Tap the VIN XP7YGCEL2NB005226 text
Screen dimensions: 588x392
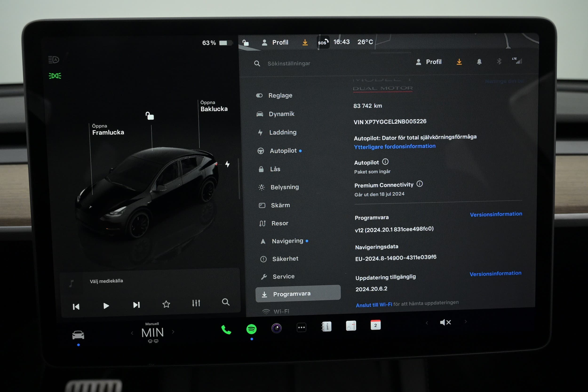[390, 122]
